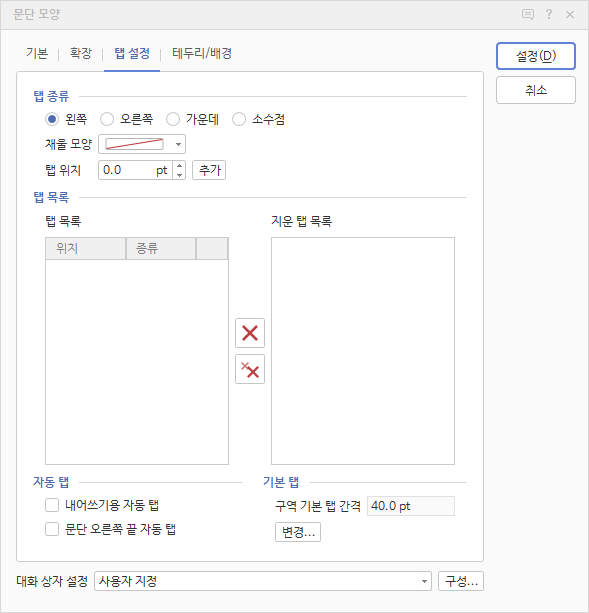The image size is (589, 613).
Task: Click the 구성... button
Action: (461, 581)
